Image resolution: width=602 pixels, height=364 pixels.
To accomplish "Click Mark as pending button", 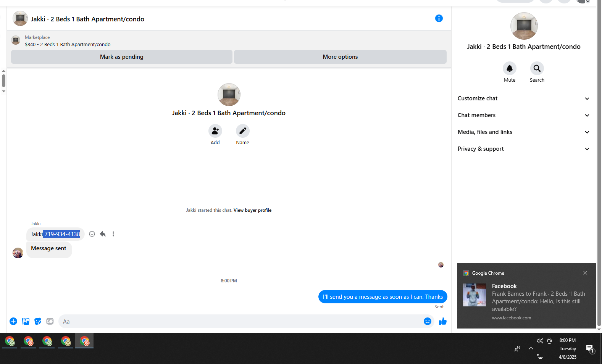I will (122, 57).
